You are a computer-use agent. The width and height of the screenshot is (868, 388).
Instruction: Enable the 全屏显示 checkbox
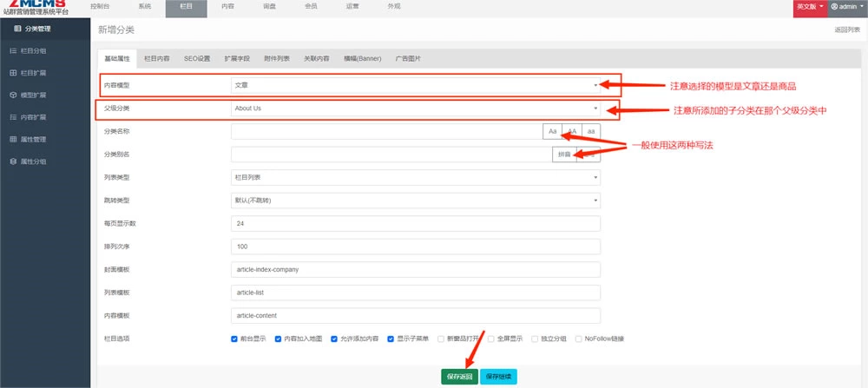tap(490, 339)
